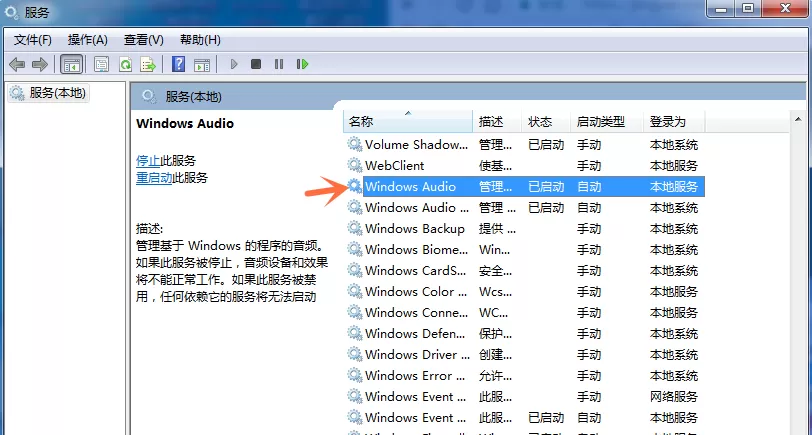This screenshot has width=812, height=435.
Task: Select the Windows Backup service
Action: click(x=524, y=228)
